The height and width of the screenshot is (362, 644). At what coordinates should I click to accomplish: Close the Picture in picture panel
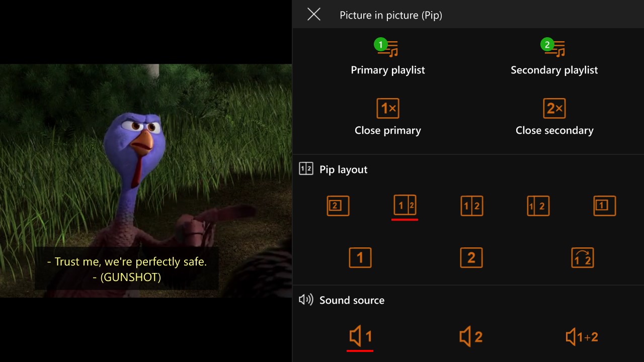tap(314, 15)
